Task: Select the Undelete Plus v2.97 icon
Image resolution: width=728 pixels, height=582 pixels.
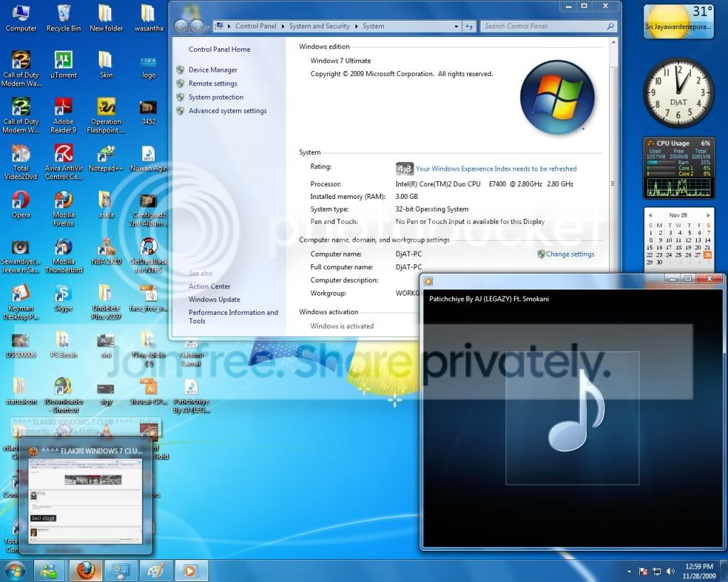Action: coord(106,302)
